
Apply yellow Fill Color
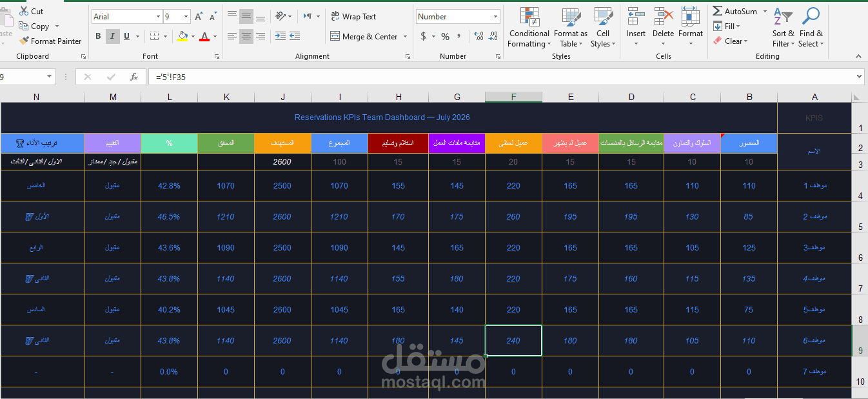(183, 36)
